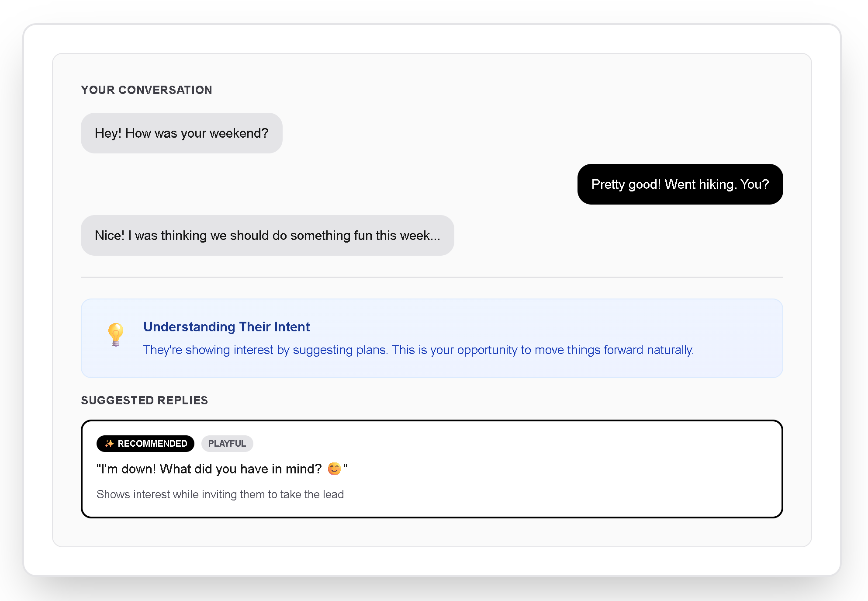
Task: Click the "Understanding Their Intent" heading
Action: click(x=226, y=327)
